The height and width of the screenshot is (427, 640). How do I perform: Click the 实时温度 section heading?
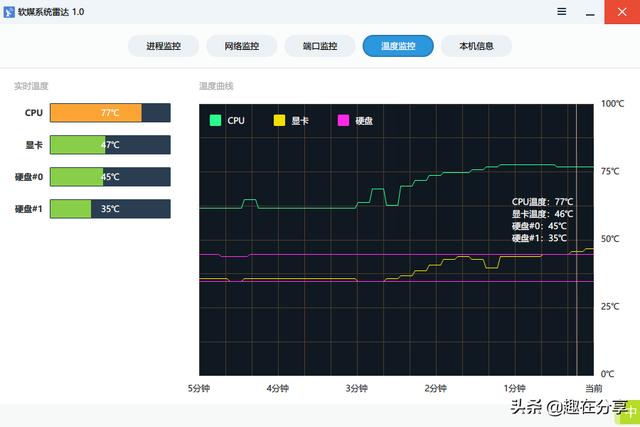[x=31, y=86]
